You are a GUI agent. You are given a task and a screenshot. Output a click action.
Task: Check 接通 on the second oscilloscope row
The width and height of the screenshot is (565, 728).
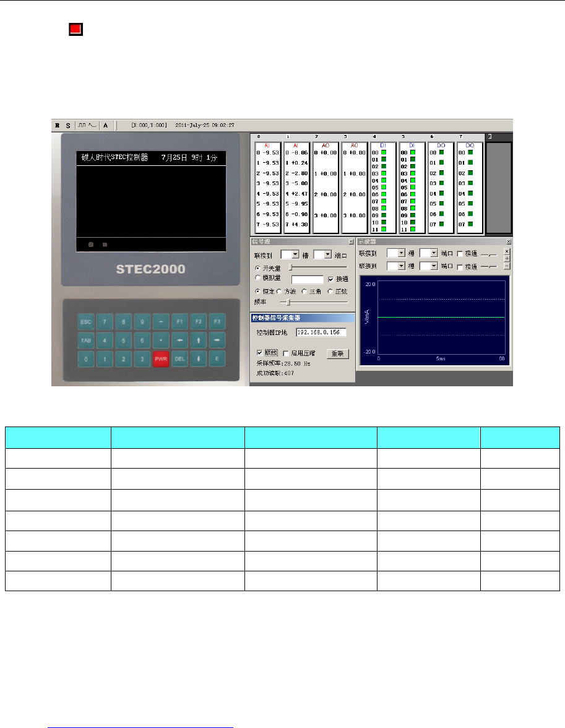[x=460, y=267]
